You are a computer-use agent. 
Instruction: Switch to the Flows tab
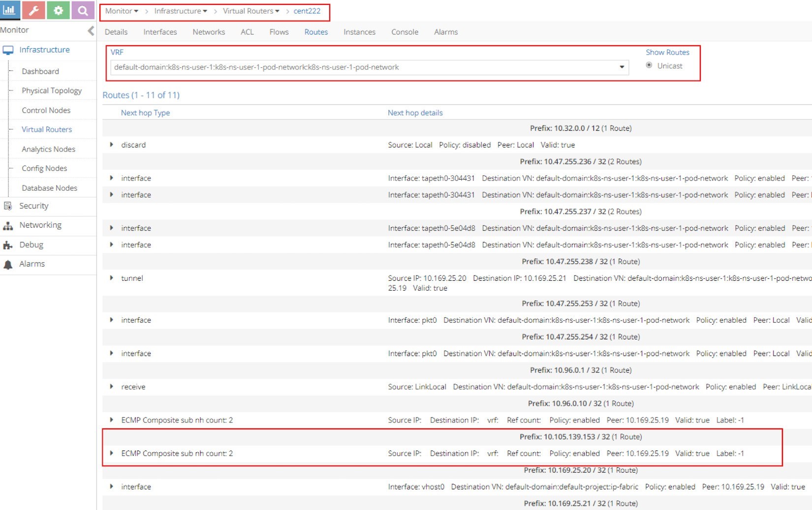(279, 32)
